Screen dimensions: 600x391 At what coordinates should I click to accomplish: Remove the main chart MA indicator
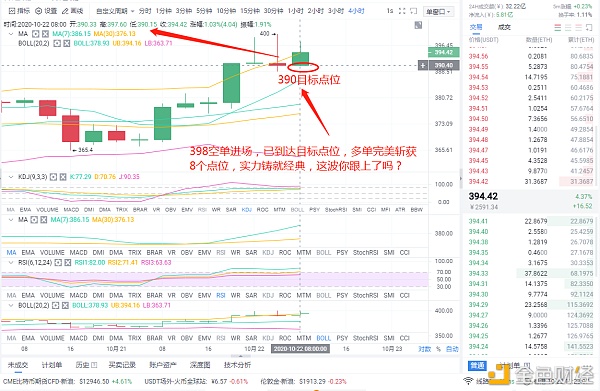(45, 34)
